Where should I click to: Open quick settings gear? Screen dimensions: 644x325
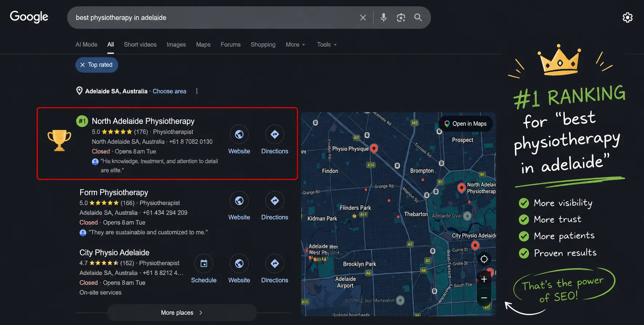pyautogui.click(x=627, y=18)
